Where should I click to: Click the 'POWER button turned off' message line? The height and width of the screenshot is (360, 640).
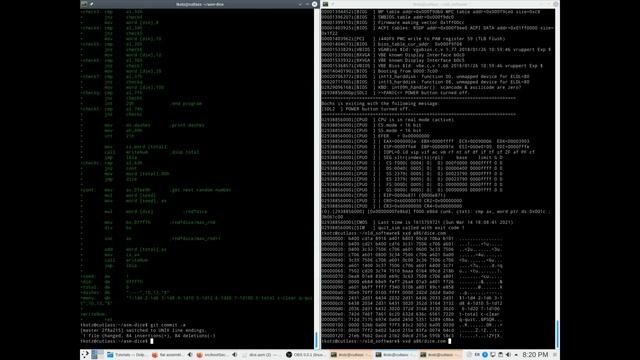(x=365, y=109)
